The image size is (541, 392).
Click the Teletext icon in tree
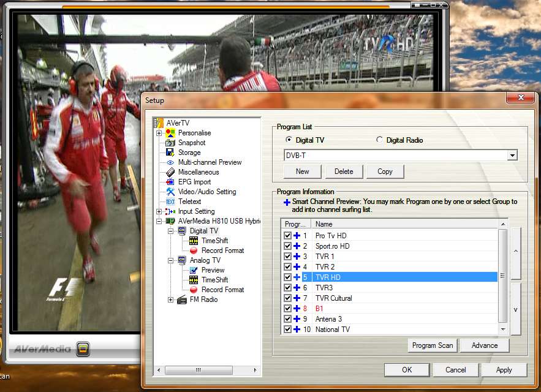(170, 202)
